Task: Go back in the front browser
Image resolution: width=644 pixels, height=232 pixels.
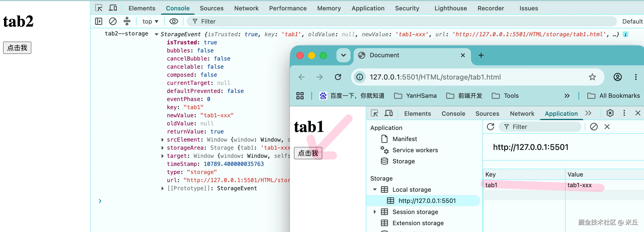Action: click(302, 77)
